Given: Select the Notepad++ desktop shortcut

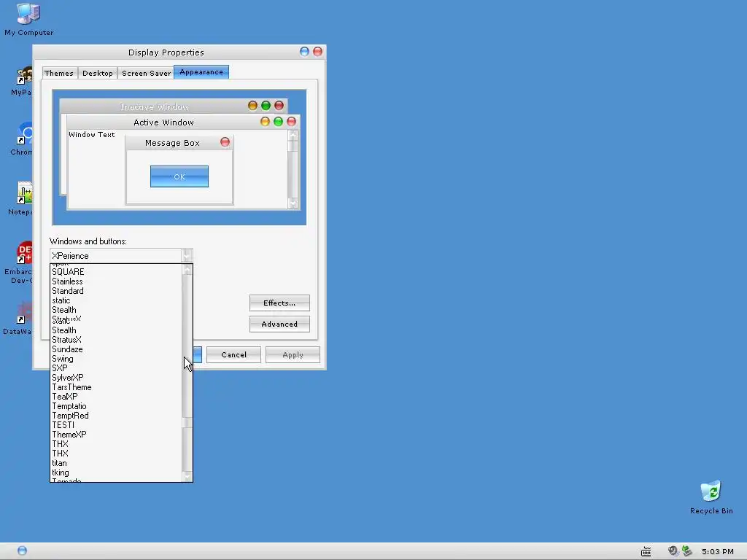Looking at the screenshot, I should 21,198.
